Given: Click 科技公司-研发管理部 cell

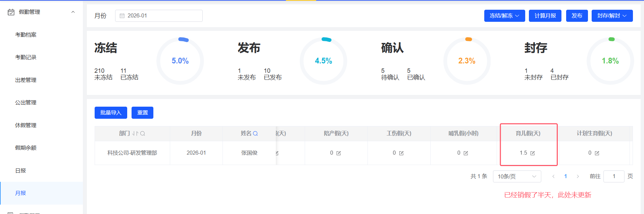Looking at the screenshot, I should click(132, 153).
